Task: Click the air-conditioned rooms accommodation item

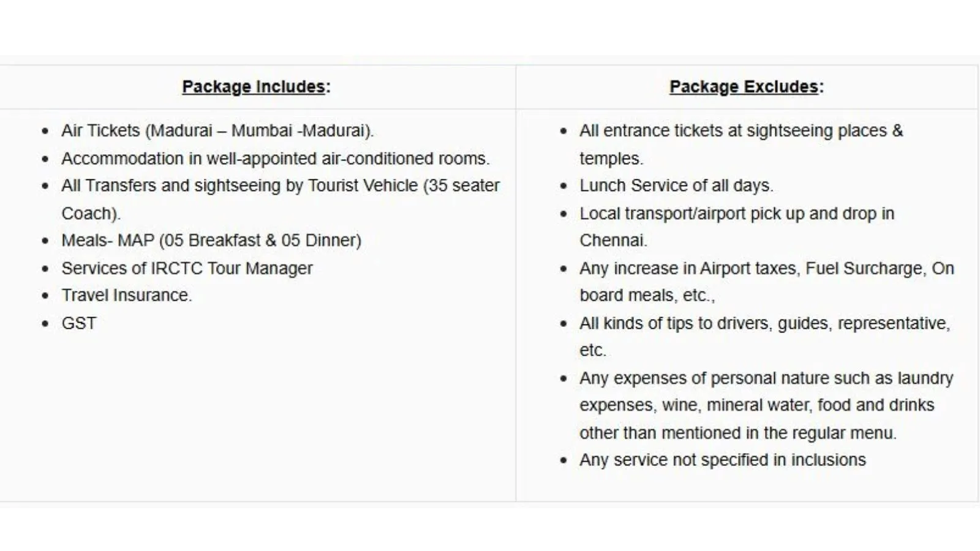Action: point(275,159)
